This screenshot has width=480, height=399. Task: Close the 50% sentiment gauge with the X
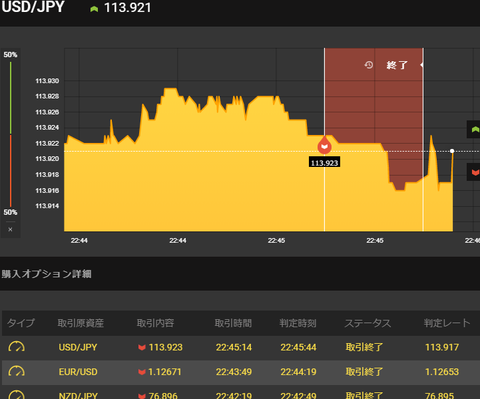coord(10,229)
